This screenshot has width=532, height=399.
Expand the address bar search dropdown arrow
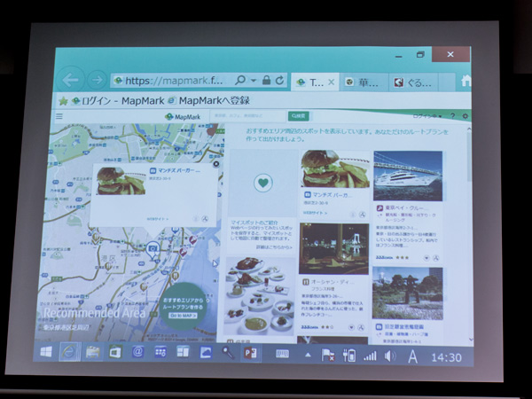click(254, 81)
